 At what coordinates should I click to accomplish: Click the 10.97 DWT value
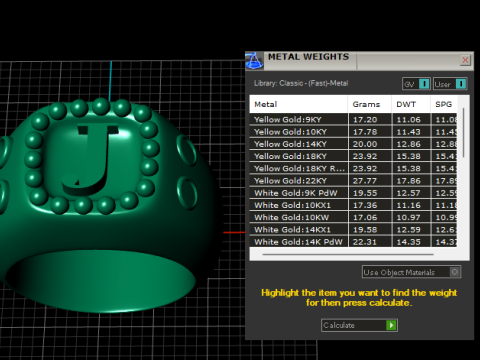pyautogui.click(x=409, y=217)
